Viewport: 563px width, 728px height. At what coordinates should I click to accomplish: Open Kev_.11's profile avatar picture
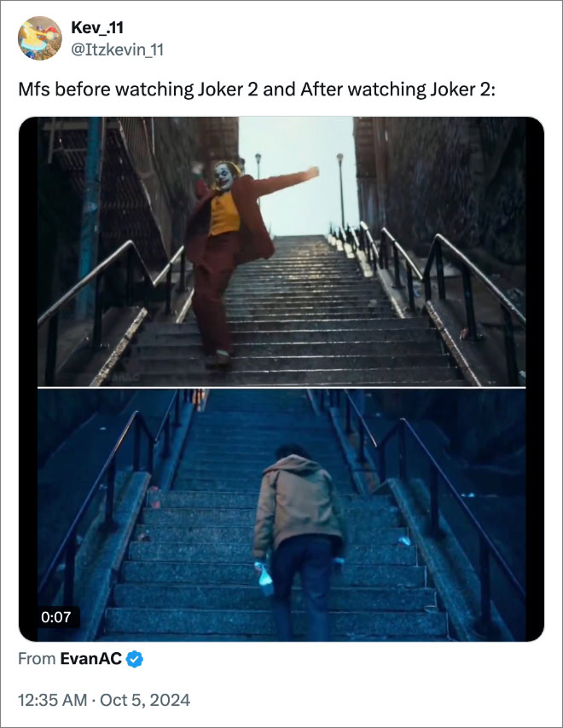tap(40, 38)
